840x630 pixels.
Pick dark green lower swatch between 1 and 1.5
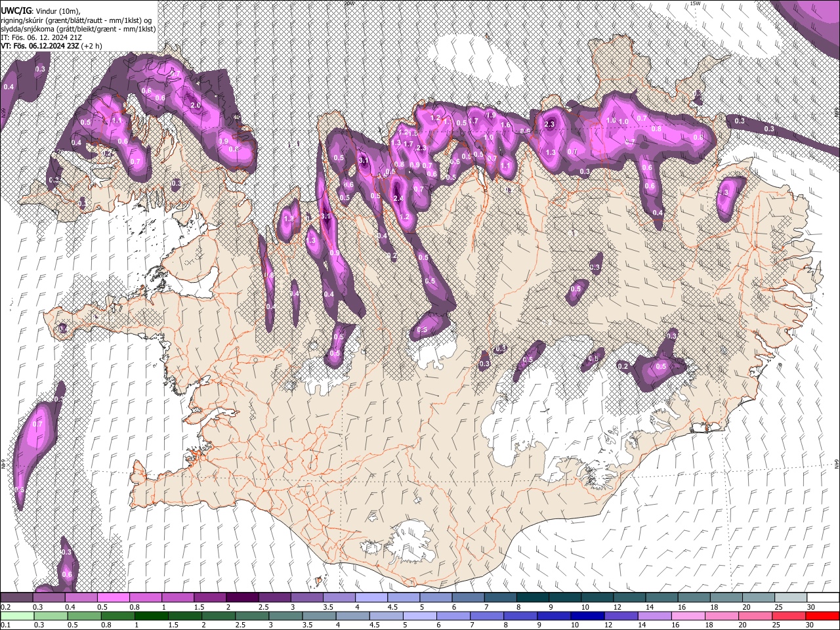151,616
